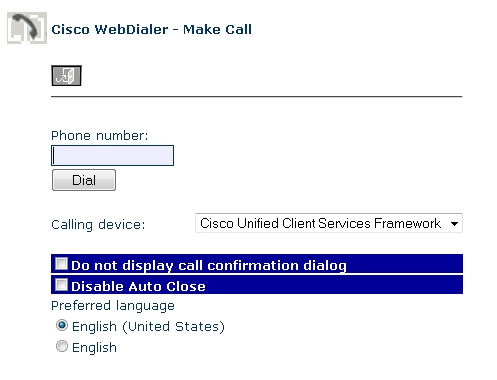Click the 'Phone number:' label

99,136
